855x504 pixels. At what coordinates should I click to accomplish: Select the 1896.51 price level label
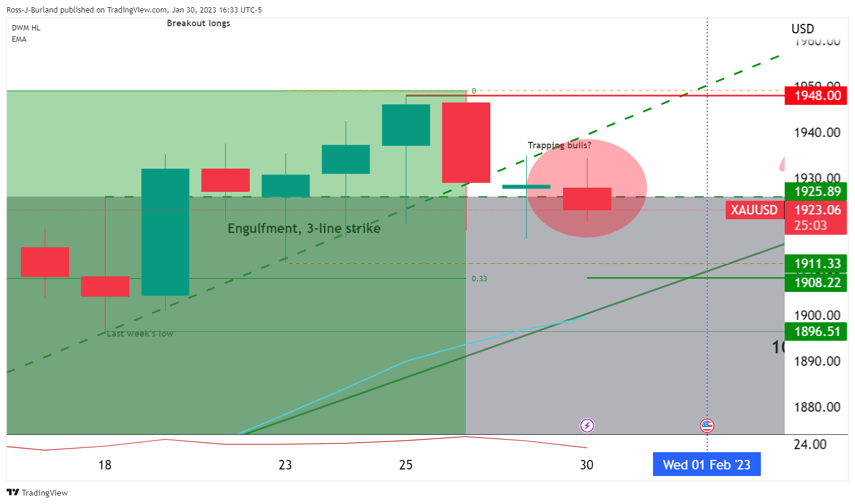(816, 331)
